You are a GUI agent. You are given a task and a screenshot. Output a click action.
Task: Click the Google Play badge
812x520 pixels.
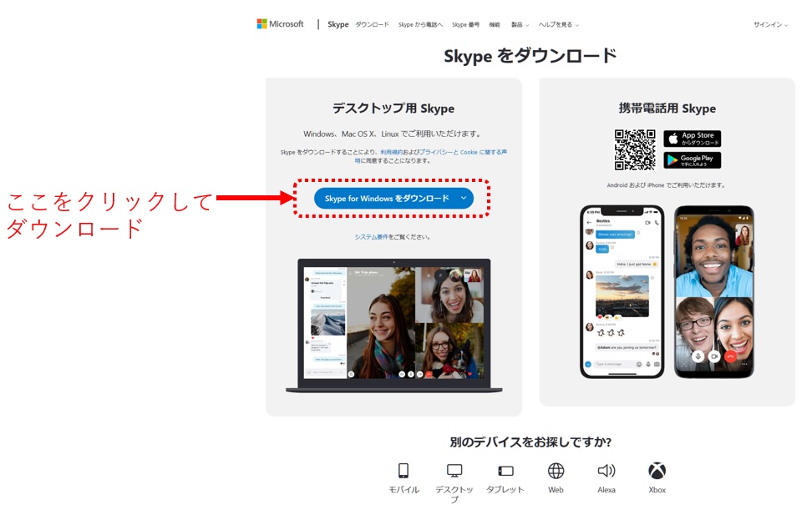(692, 159)
